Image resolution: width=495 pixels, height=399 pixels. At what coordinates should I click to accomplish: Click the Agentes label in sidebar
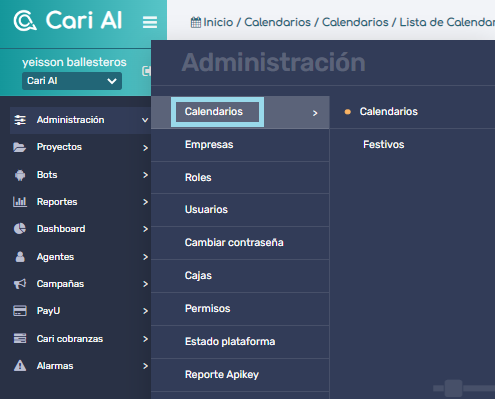tap(55, 257)
